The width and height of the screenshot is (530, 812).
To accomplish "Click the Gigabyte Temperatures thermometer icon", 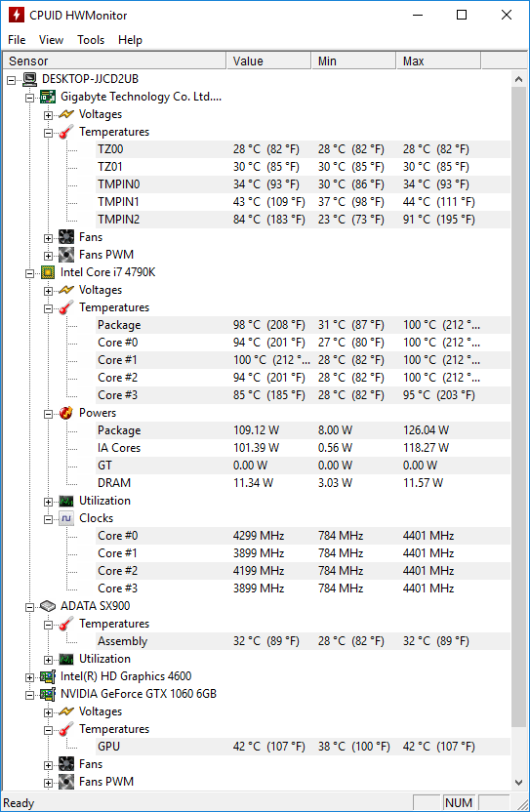I will 66,132.
